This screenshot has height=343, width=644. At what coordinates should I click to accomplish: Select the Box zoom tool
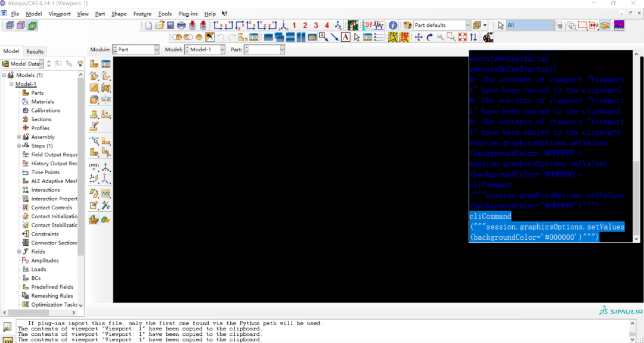point(451,38)
